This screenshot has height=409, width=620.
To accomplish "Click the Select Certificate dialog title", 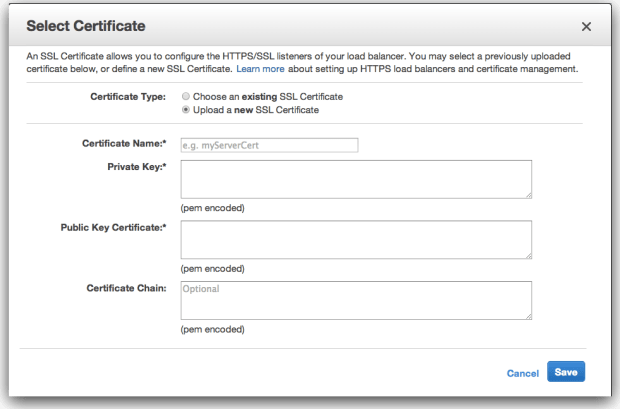I will pyautogui.click(x=86, y=26).
